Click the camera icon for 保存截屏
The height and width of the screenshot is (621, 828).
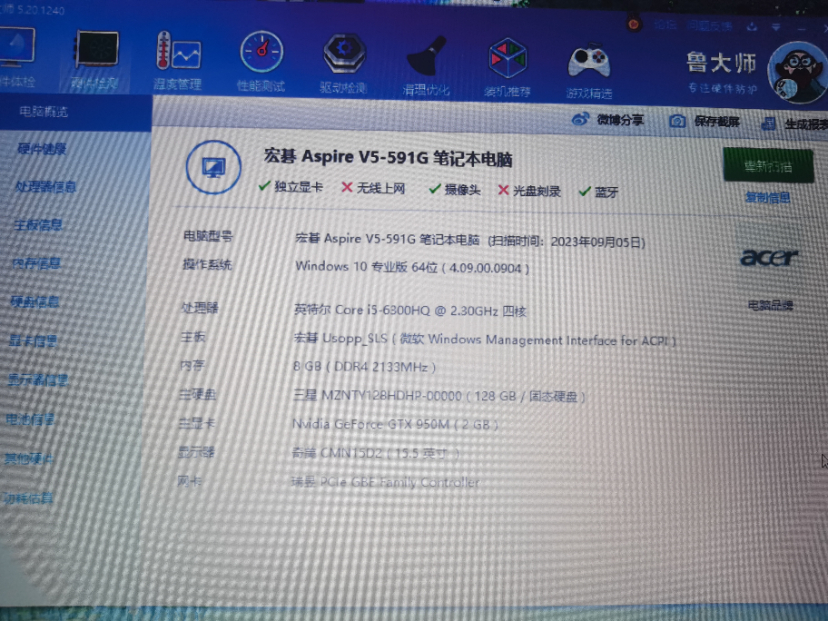pos(678,121)
